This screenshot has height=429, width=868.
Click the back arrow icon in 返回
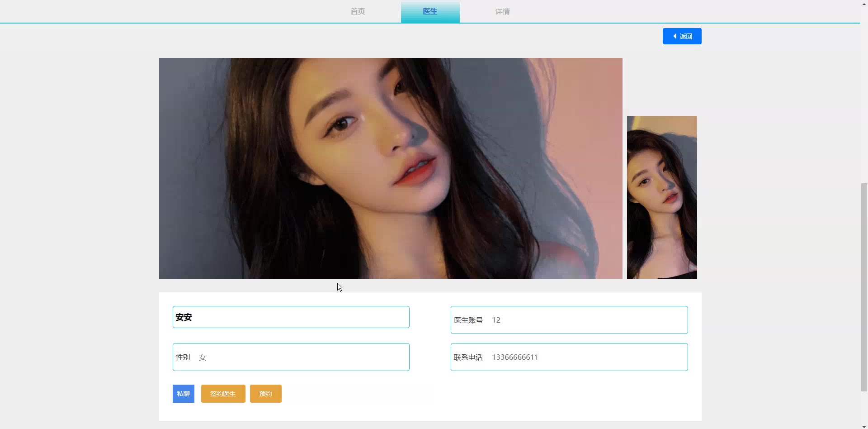[675, 36]
